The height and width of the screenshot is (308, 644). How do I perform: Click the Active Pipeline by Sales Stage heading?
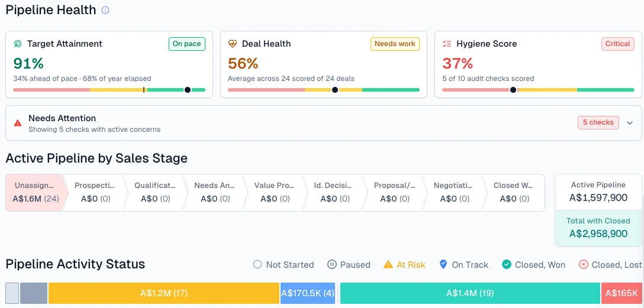96,158
